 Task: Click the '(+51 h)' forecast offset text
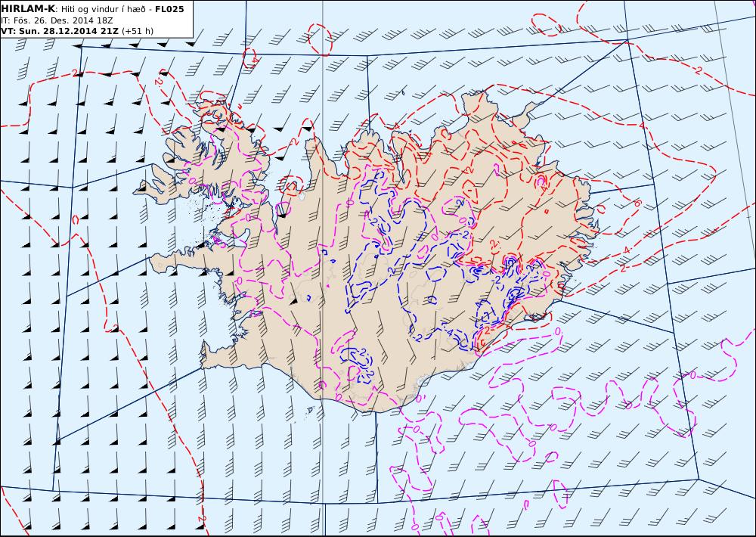point(138,31)
